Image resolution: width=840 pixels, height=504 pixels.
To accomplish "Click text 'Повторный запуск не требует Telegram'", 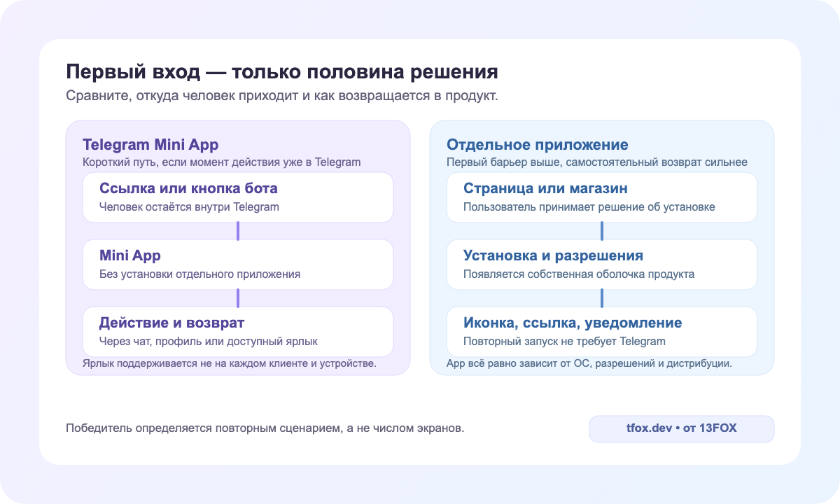I will tap(564, 342).
